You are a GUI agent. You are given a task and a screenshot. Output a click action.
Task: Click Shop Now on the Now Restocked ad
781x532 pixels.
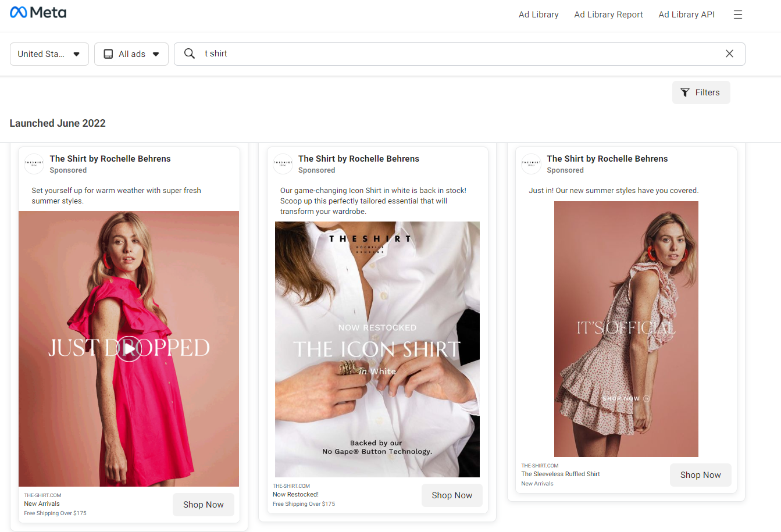(x=452, y=495)
